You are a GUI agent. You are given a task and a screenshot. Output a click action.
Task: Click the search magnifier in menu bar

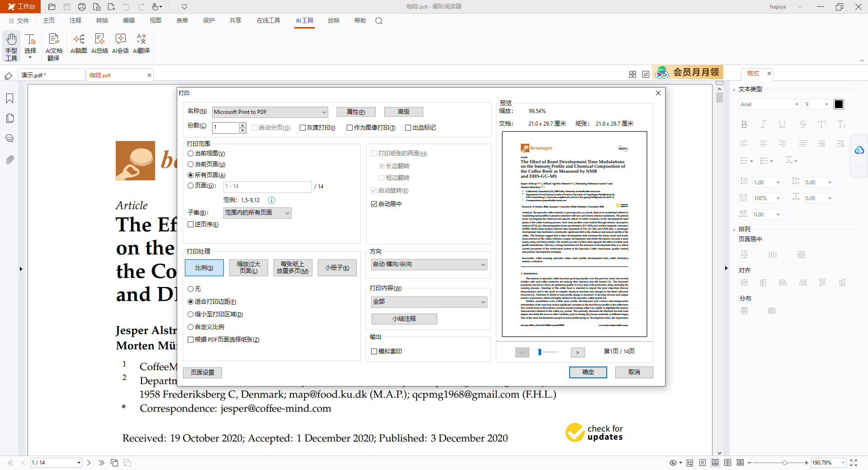[379, 21]
